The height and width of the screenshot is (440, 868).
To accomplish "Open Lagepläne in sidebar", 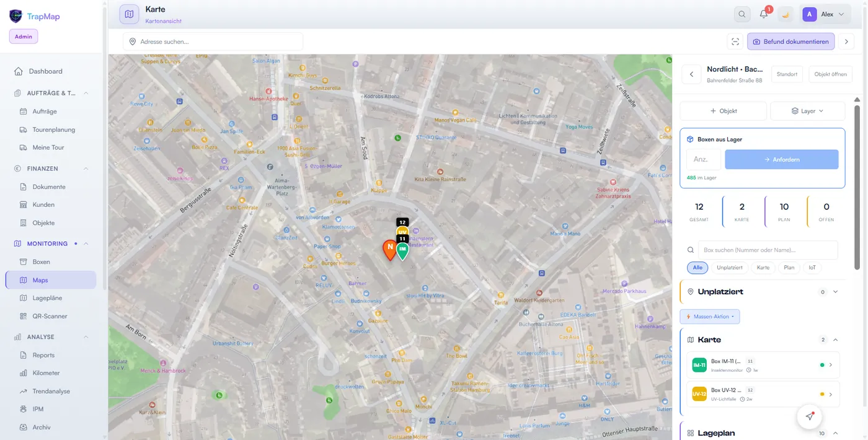I will [x=47, y=298].
